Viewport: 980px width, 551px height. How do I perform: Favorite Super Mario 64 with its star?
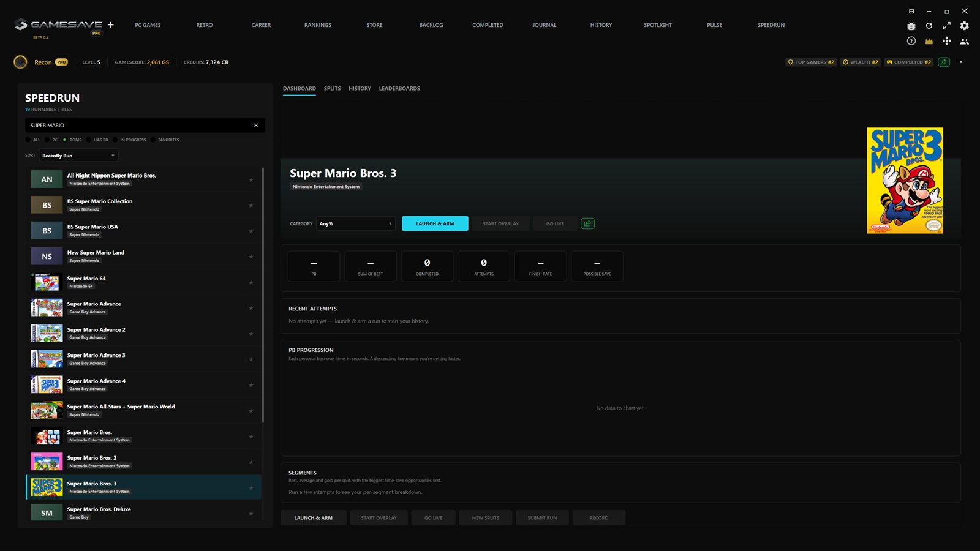(251, 282)
